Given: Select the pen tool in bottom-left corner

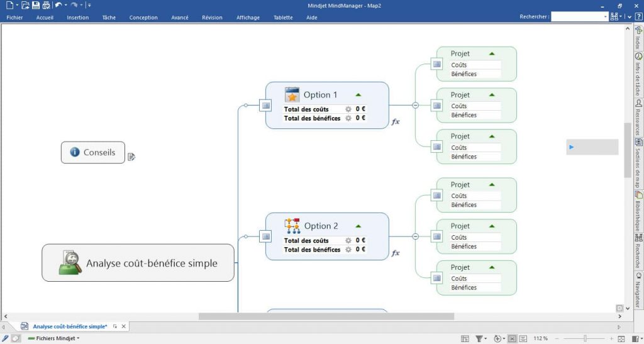Looking at the screenshot, I should pyautogui.click(x=6, y=338).
